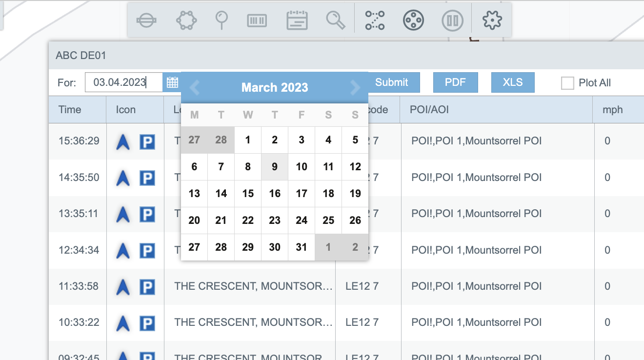Click the map pin toolbar icon
This screenshot has height=360, width=644.
click(221, 20)
